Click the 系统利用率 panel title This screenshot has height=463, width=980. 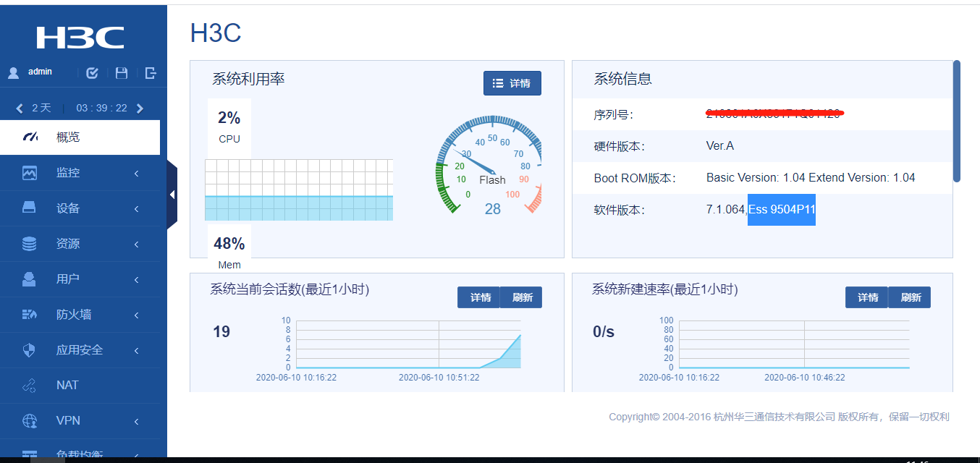point(248,80)
